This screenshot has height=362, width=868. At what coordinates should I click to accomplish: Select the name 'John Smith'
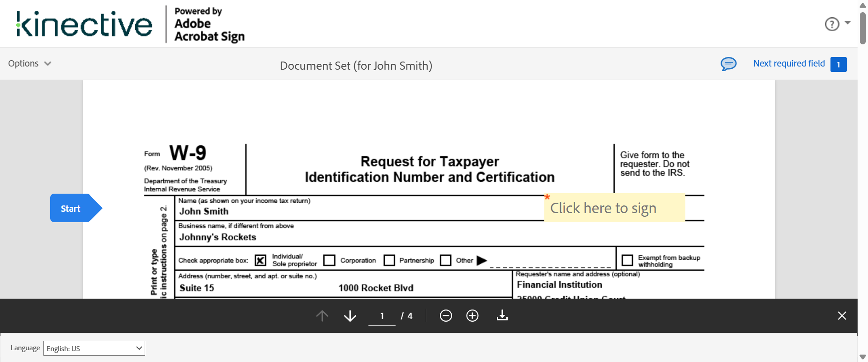point(204,211)
